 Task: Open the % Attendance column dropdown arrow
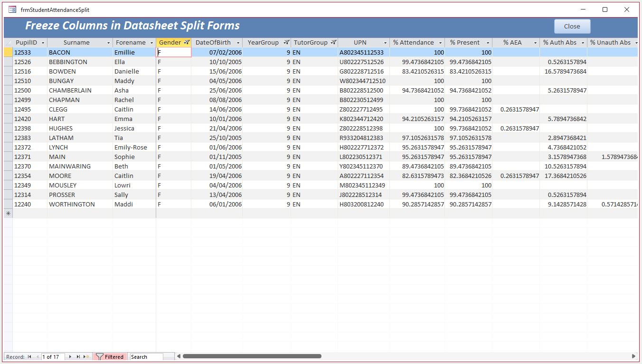[x=440, y=43]
